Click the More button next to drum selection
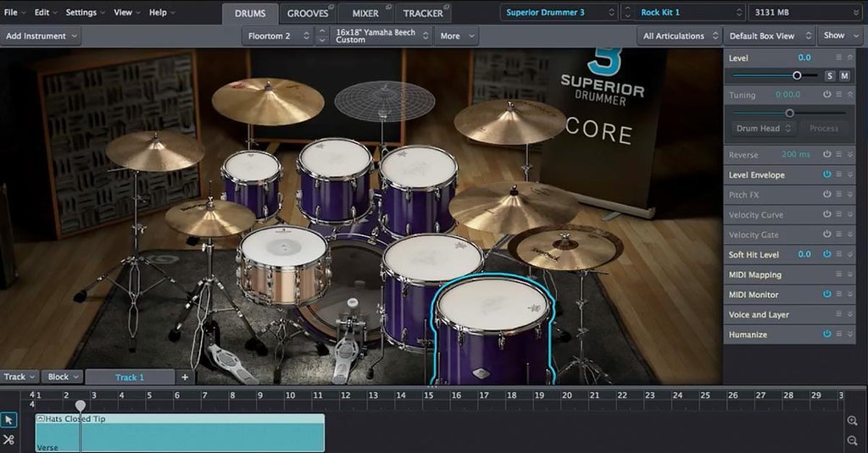This screenshot has width=868, height=453. [x=456, y=36]
